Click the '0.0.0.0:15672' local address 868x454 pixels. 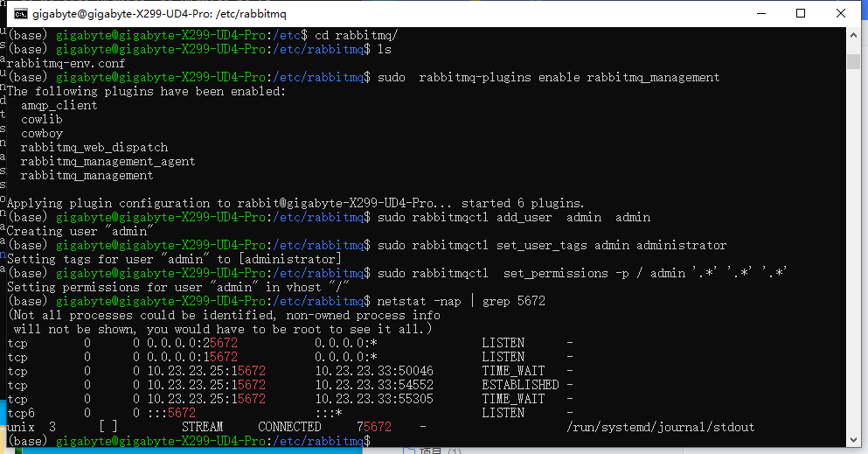coord(192,357)
